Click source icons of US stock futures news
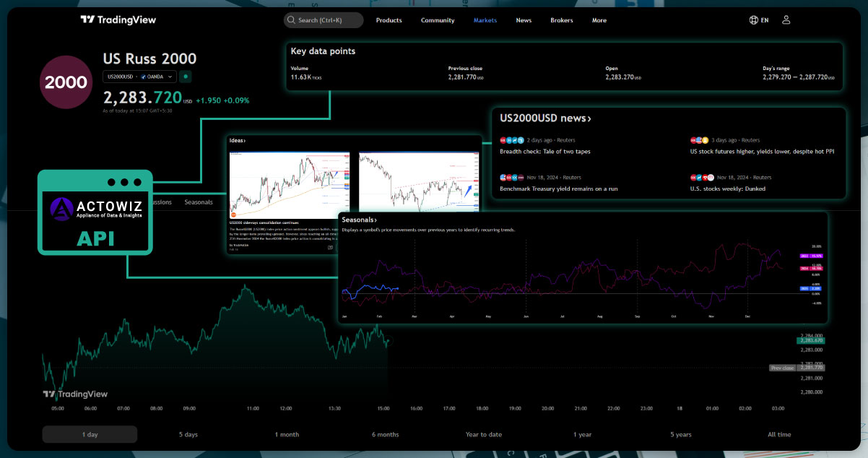The width and height of the screenshot is (868, 458). pos(700,139)
